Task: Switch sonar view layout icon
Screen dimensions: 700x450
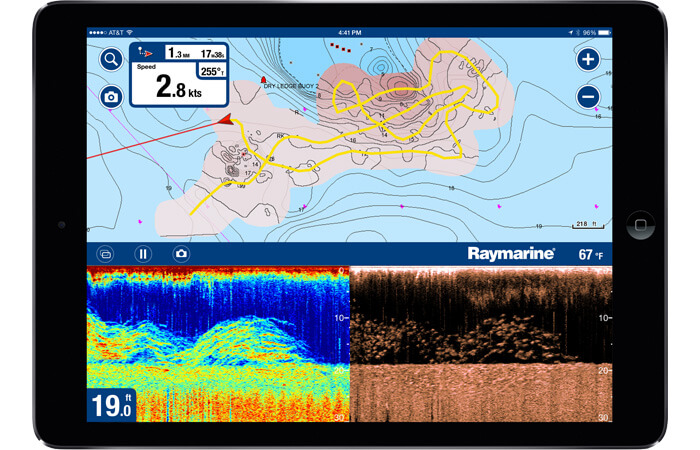Action: click(105, 254)
